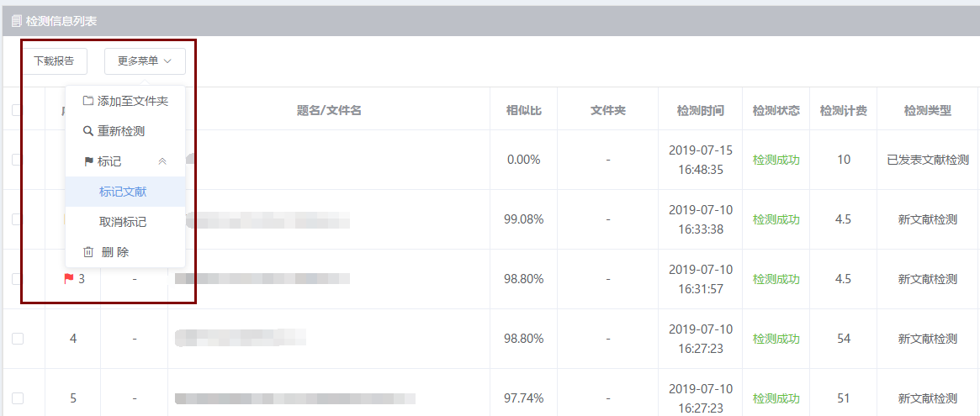Open the 更多菜单 dropdown
Screen dimensions: 980x416
pos(145,61)
